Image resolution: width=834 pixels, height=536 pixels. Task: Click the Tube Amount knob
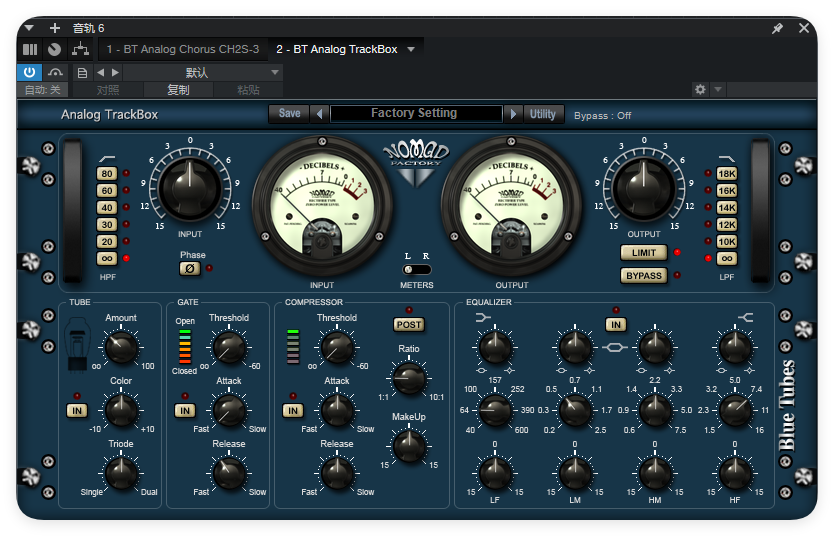pos(121,347)
